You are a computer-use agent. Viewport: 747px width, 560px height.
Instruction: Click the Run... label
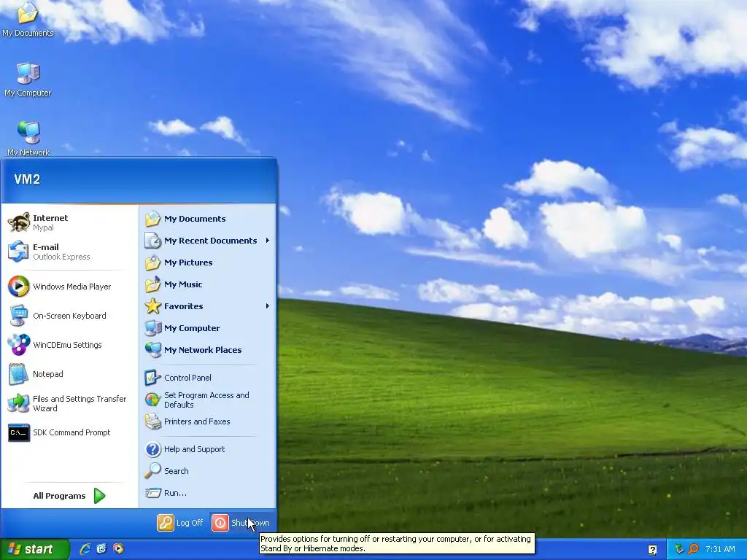click(x=175, y=493)
